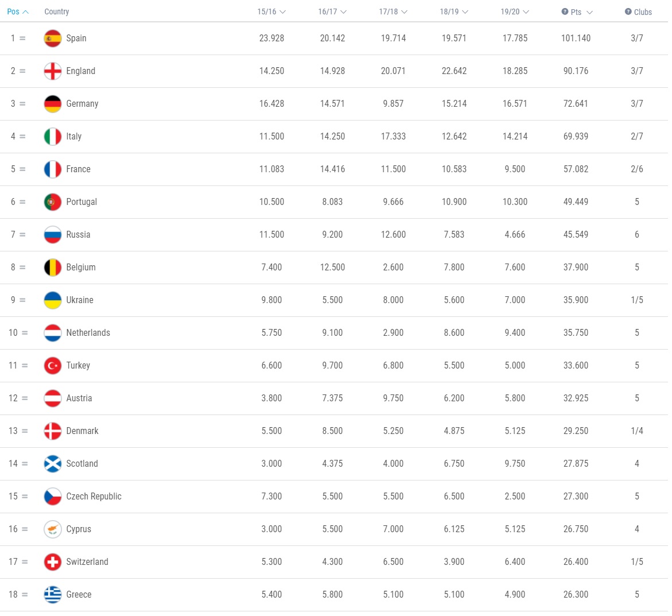The image size is (672, 616).
Task: Click the Switzerland flag icon
Action: [53, 562]
